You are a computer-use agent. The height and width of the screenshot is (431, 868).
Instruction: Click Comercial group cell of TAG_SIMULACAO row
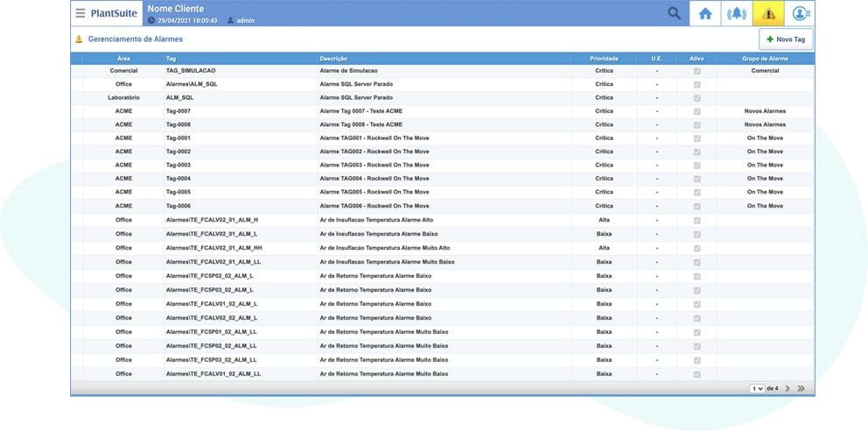(x=765, y=71)
